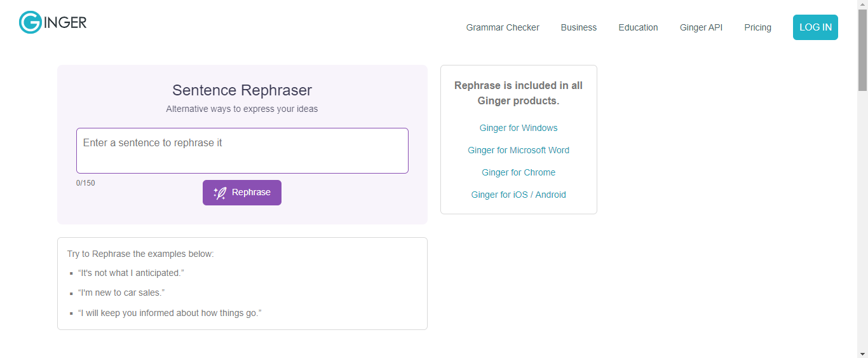
Task: Open the Pricing page
Action: point(757,27)
